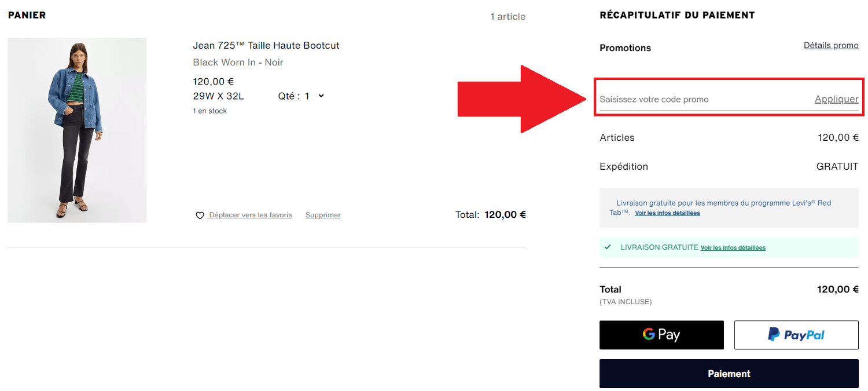View LIVRAISON GRATUITE detailed info
868x391 pixels.
733,247
